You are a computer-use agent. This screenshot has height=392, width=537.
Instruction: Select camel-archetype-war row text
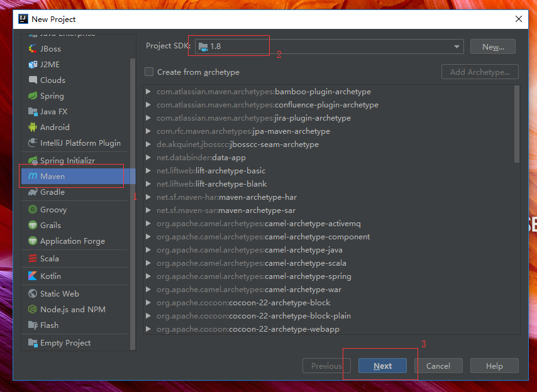pyautogui.click(x=249, y=290)
